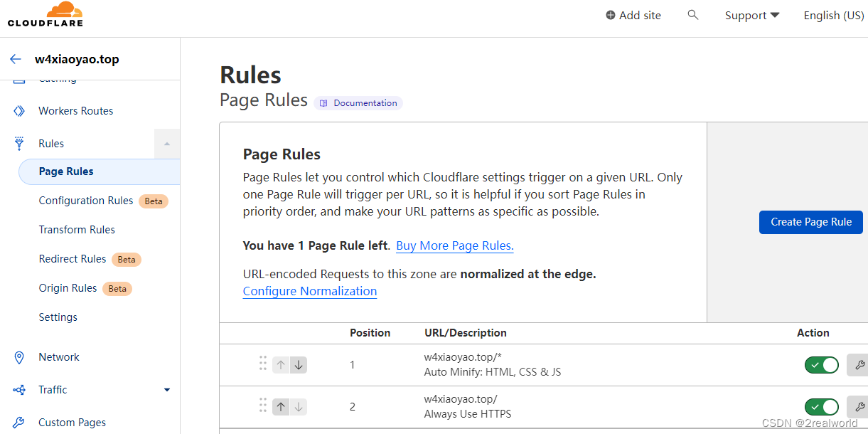Move Always Use HTTPS rule up with arrow
The width and height of the screenshot is (868, 434).
(x=281, y=407)
